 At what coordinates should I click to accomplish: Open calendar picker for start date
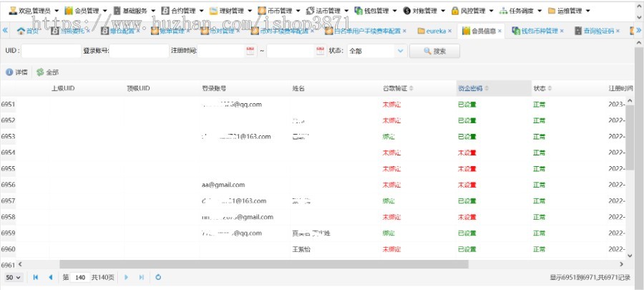pos(250,51)
